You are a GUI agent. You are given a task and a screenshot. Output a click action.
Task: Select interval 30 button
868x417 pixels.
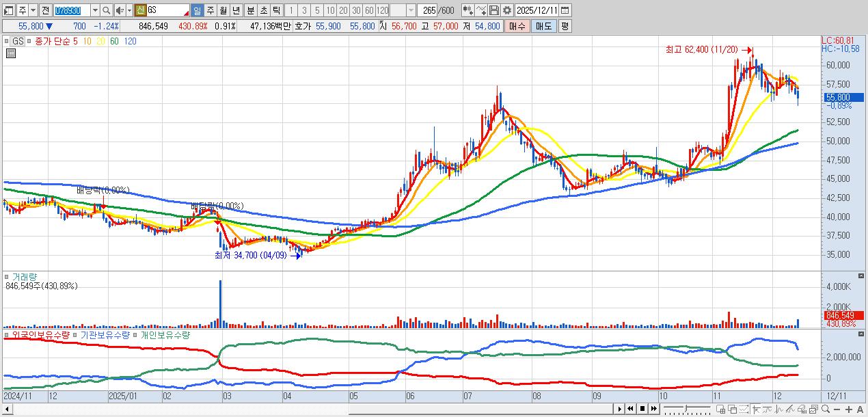(x=356, y=10)
